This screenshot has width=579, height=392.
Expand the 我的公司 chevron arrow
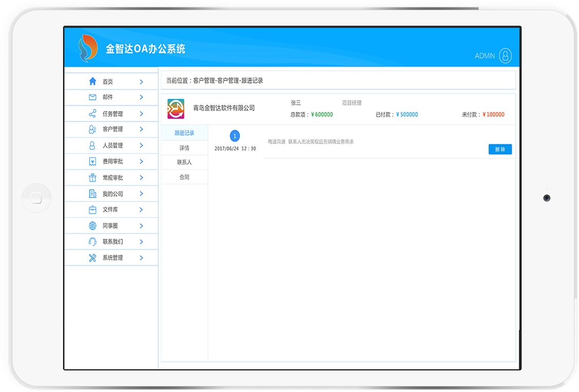click(x=141, y=194)
